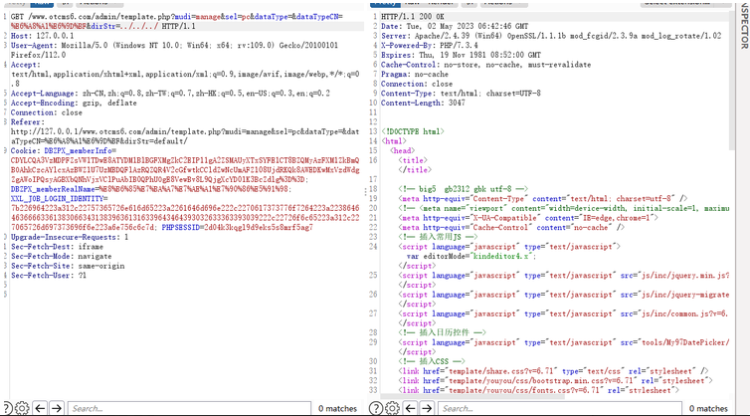Click 'Connection: close' in the request
The height and width of the screenshot is (416, 750).
point(46,112)
